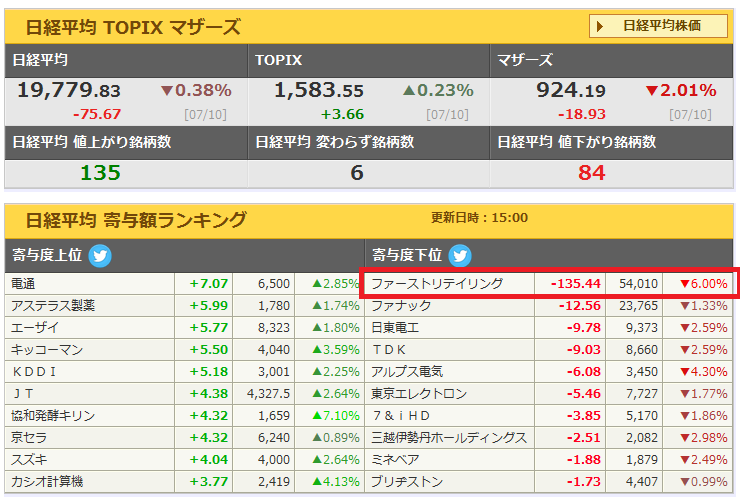This screenshot has height=503, width=740.
Task: Click the Nikkei value 19,779.83
Action: [69, 90]
